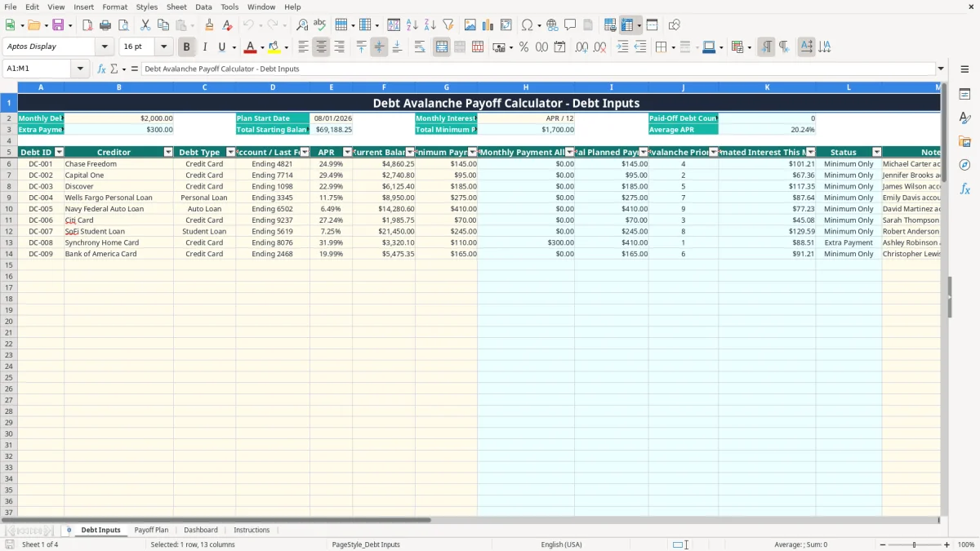Sort ascending A to Z
The image size is (980, 551).
point(412,25)
